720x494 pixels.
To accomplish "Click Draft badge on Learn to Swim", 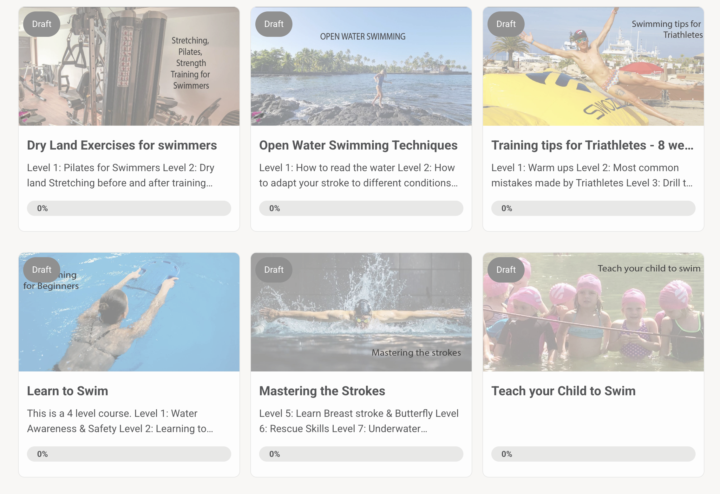I will pos(42,269).
